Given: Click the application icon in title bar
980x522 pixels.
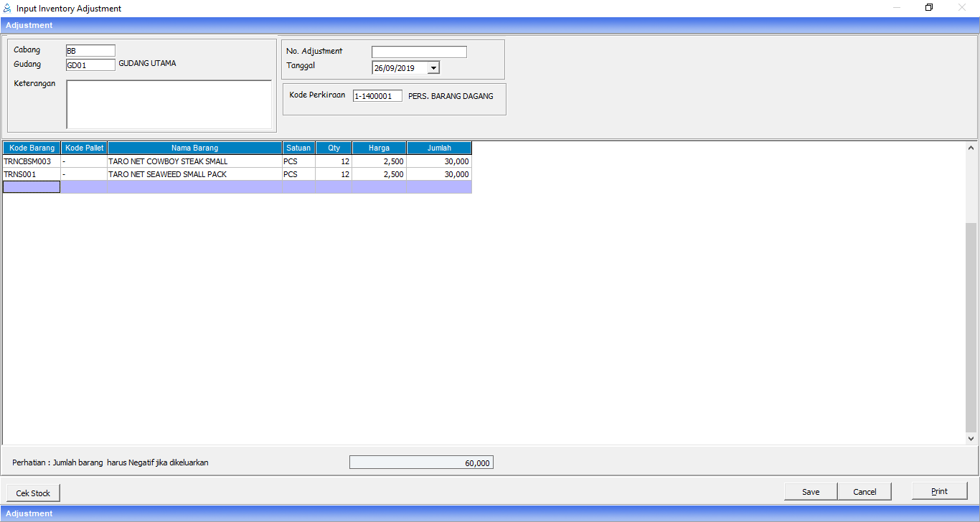Looking at the screenshot, I should coord(7,9).
